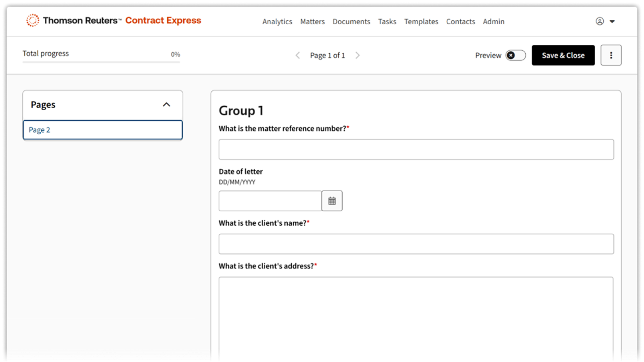Screen dimensions: 644x362
Task: Expand the account dropdown caret
Action: [x=612, y=22]
